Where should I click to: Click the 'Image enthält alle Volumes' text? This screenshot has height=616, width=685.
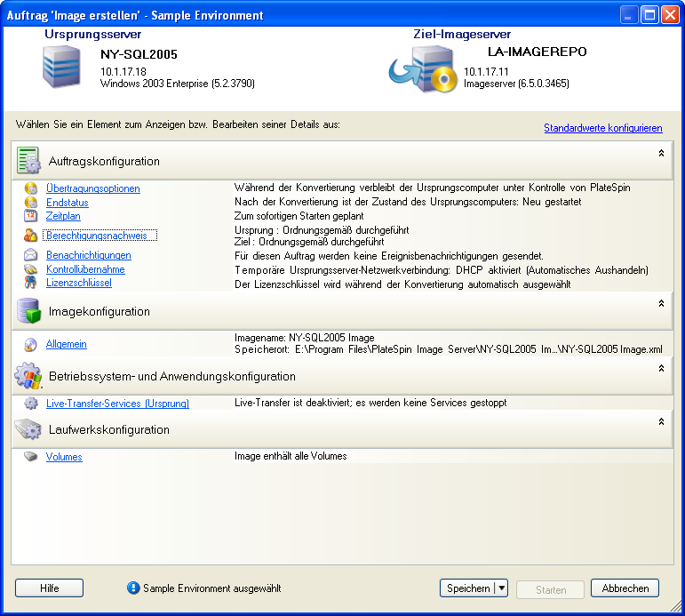click(291, 456)
